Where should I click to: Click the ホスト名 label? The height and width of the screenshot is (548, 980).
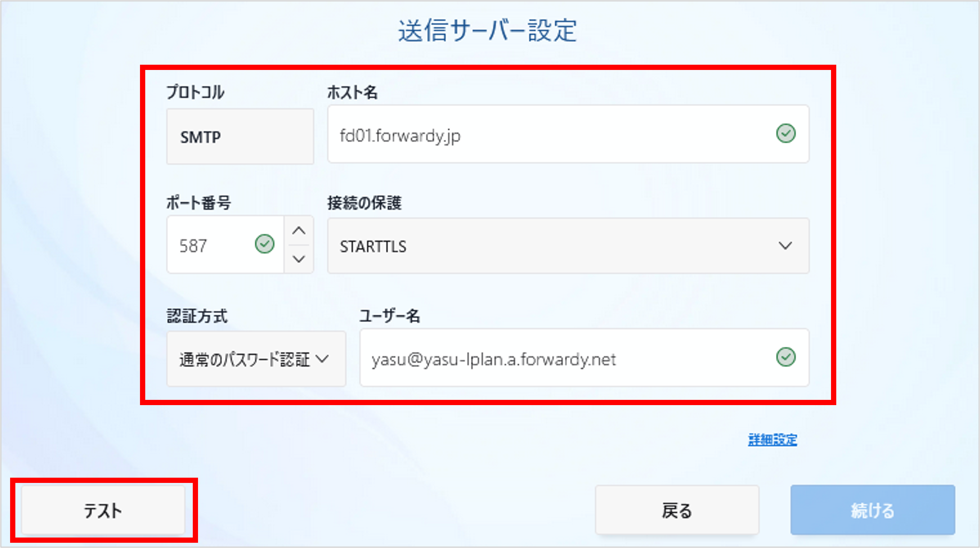pos(352,92)
